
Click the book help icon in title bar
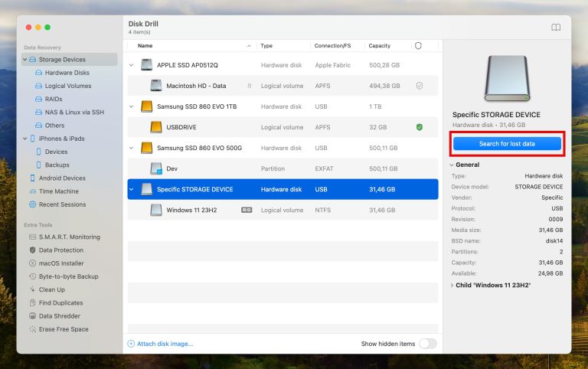pos(556,28)
